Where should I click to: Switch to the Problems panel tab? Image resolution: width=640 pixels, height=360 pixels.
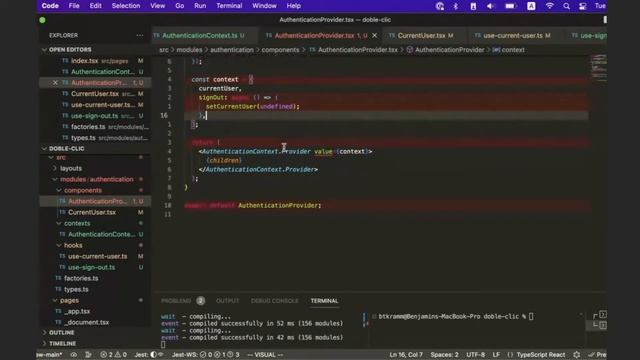176,301
